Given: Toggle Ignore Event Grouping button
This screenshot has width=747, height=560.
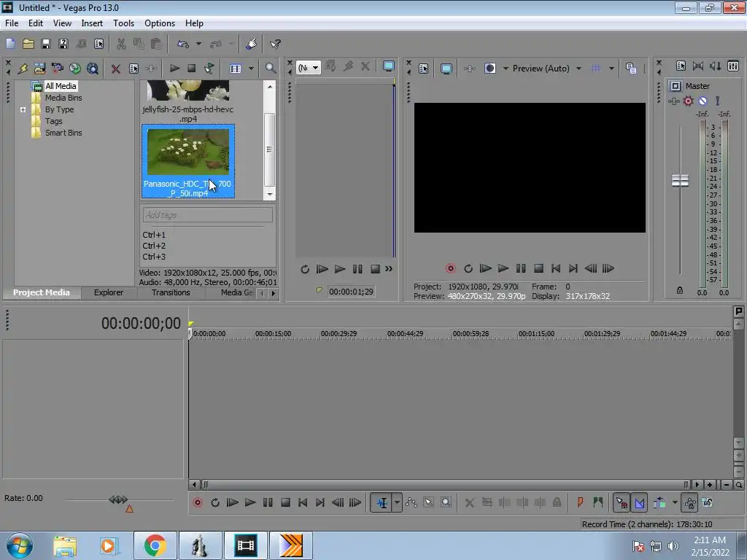Looking at the screenshot, I should (x=708, y=502).
